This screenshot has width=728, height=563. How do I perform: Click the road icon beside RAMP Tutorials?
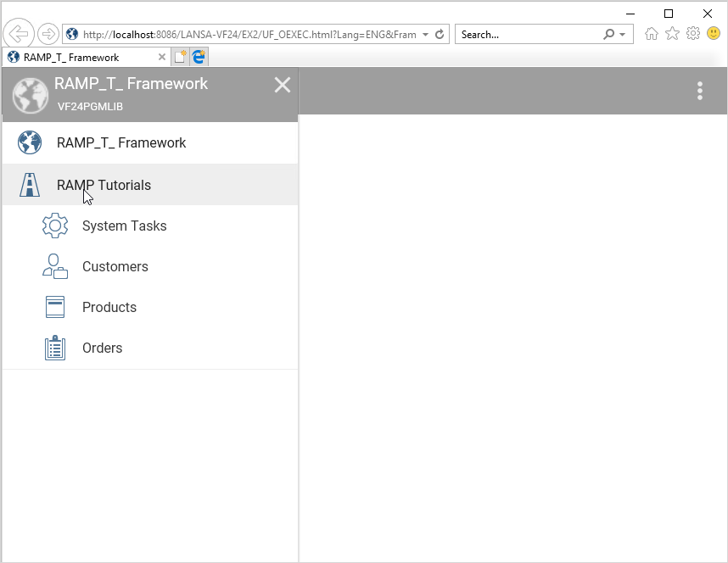click(x=30, y=185)
